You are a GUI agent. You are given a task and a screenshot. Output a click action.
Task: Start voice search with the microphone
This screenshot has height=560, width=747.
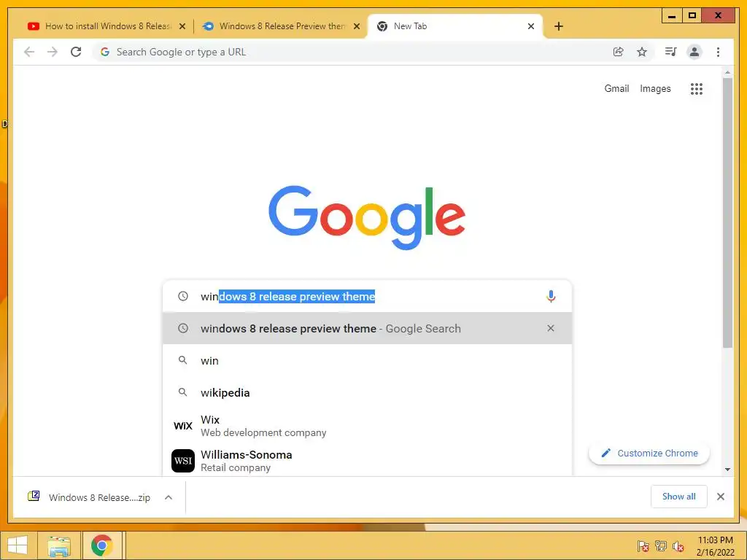(x=551, y=296)
